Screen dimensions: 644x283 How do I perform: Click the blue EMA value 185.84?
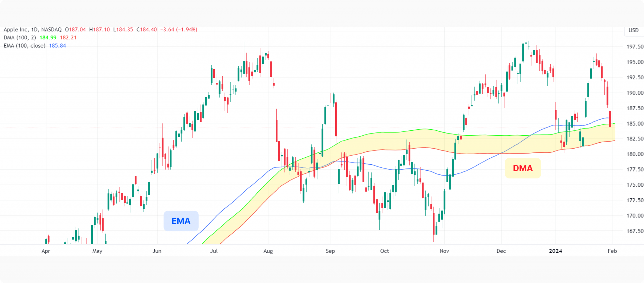tap(58, 46)
